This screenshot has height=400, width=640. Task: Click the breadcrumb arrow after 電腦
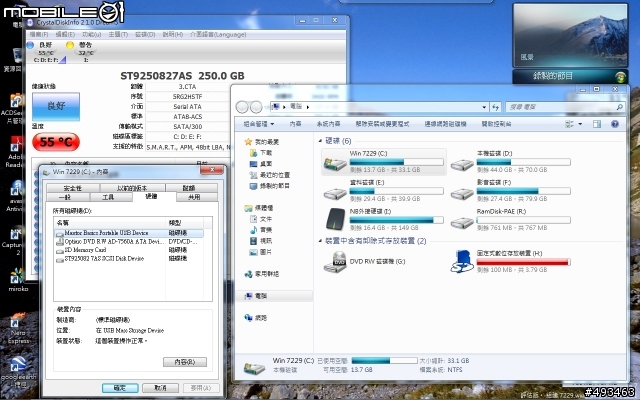point(308,107)
